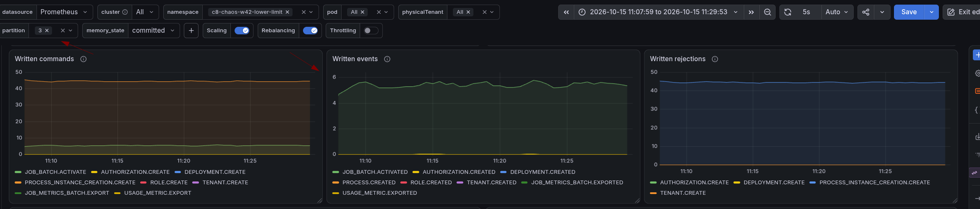Add a new variable with plus button

pyautogui.click(x=191, y=31)
